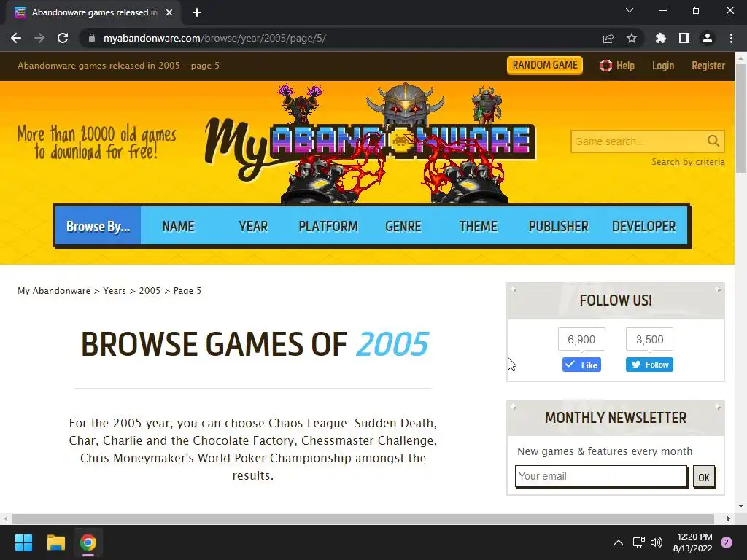Open the Search by criteria link
Screen dimensions: 747x560
[688, 162]
